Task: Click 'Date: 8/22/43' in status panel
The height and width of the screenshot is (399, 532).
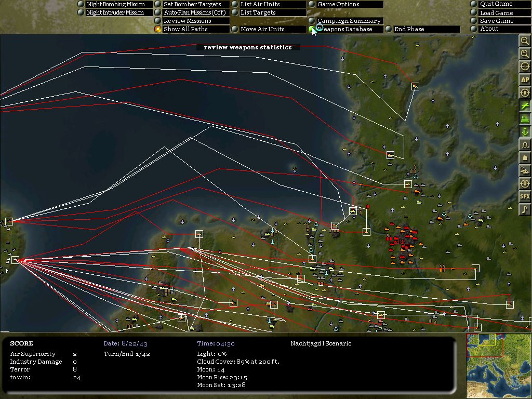Action: point(126,344)
